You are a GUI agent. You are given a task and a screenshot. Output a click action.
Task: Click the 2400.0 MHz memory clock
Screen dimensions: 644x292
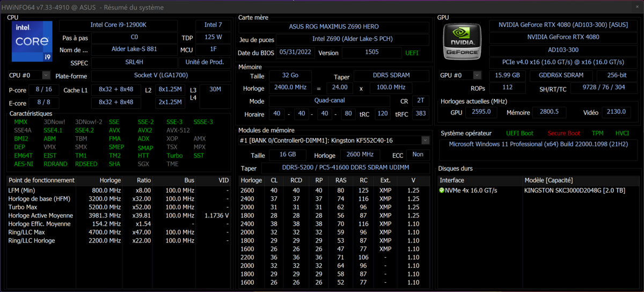(x=290, y=87)
